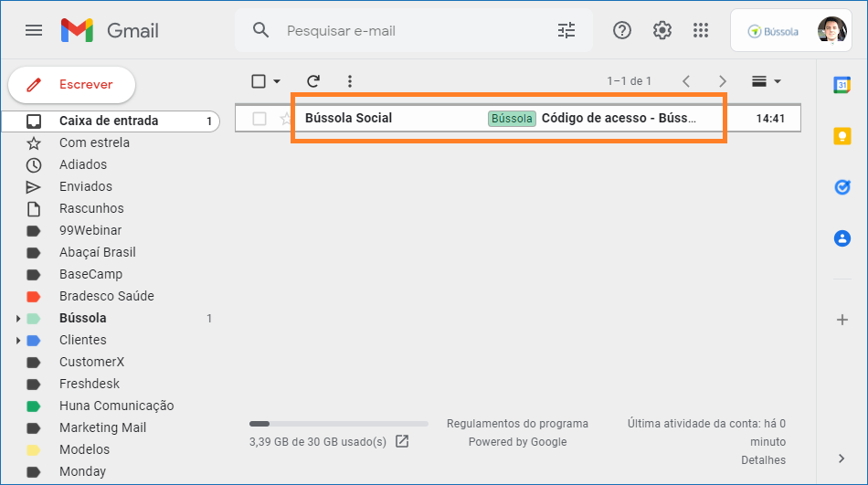Open the density display dropdown
Screen dimensions: 868x485
[x=767, y=81]
